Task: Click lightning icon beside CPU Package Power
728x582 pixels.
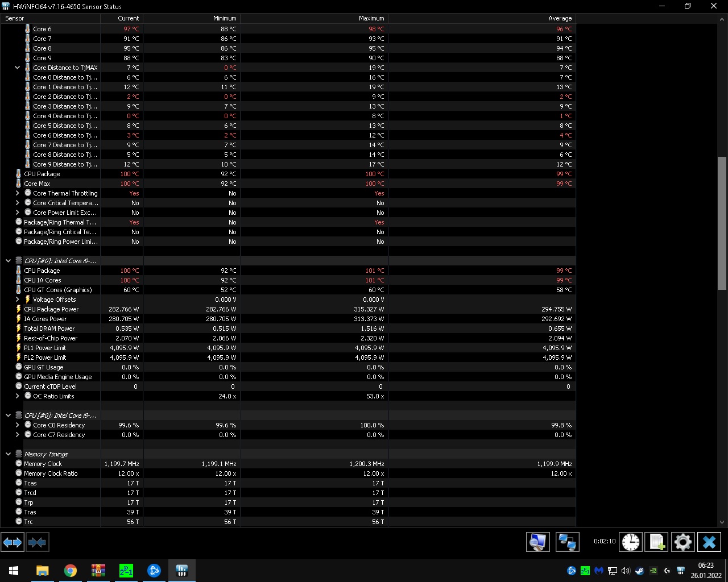Action: 18,309
